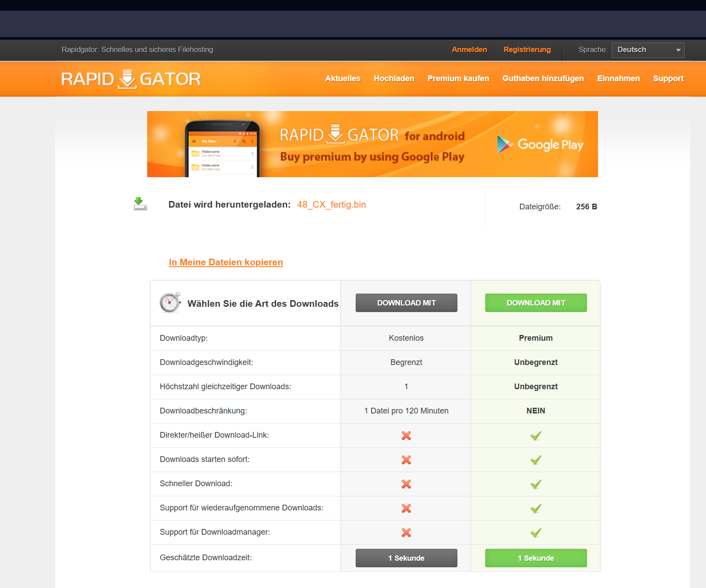Open the 48_CX_fertig.bin file link
706x588 pixels.
click(331, 205)
